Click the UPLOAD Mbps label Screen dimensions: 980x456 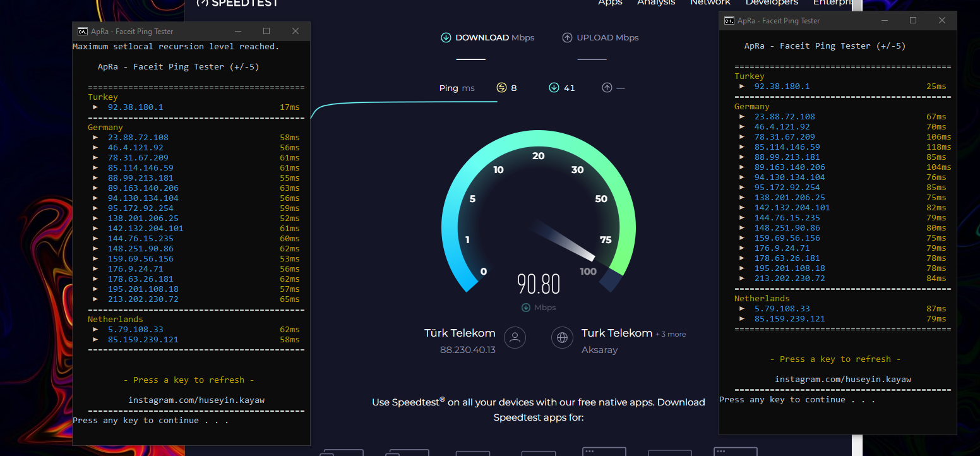pyautogui.click(x=607, y=37)
